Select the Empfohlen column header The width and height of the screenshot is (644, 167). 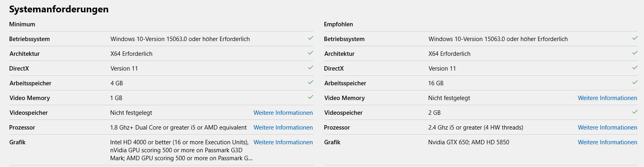point(338,24)
